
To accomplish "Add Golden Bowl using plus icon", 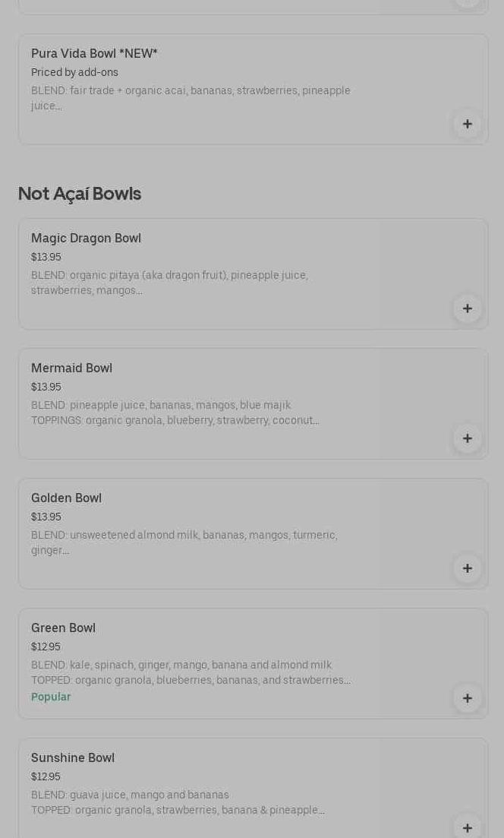I will click(x=467, y=568).
